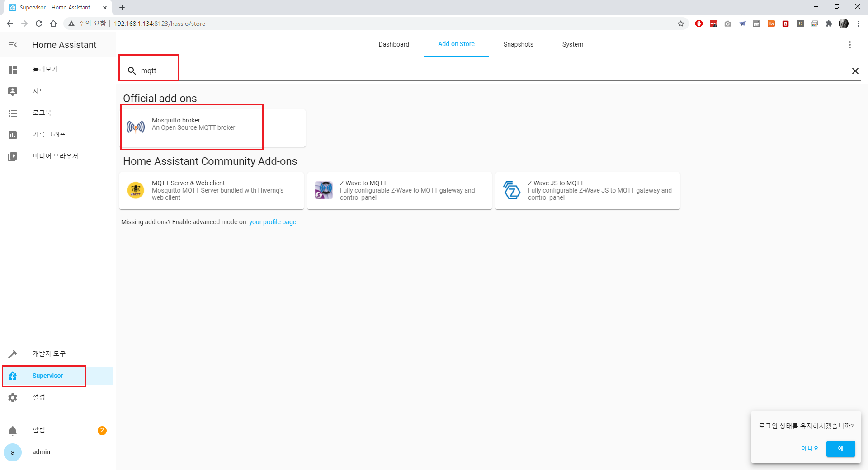Bookmark this page with star icon

681,23
